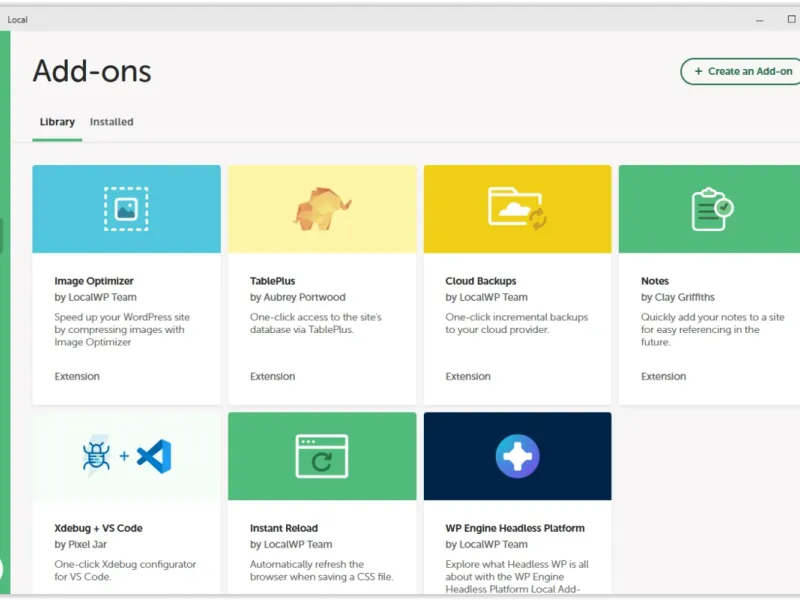Image resolution: width=800 pixels, height=600 pixels.
Task: Click the WP Engine Headless Platform logo
Action: point(517,456)
